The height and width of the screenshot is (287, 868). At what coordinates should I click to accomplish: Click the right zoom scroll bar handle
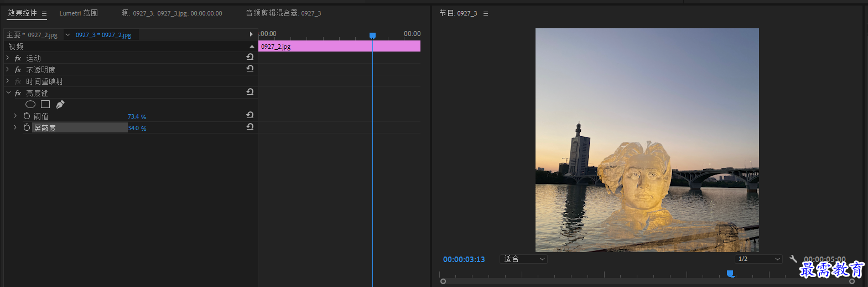click(x=852, y=281)
